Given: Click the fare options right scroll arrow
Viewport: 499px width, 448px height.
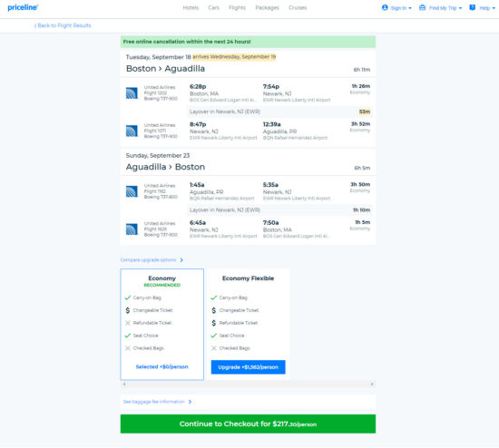Looking at the screenshot, I should (x=372, y=384).
